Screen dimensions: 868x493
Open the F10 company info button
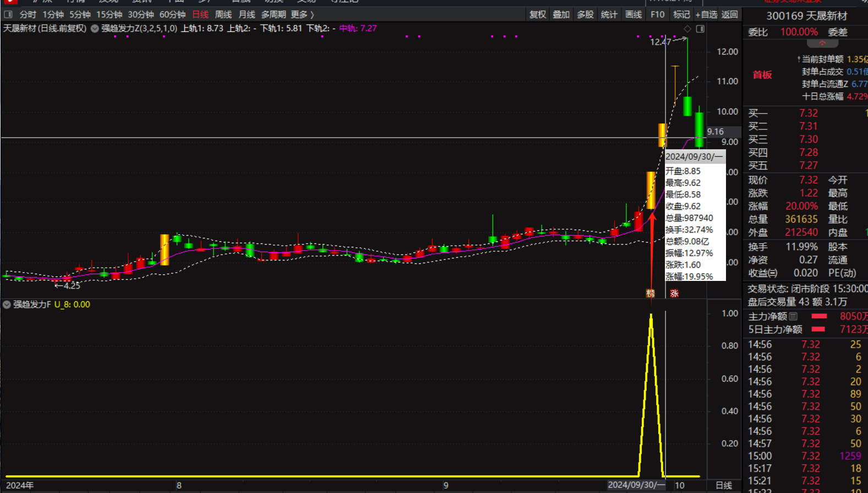657,14
